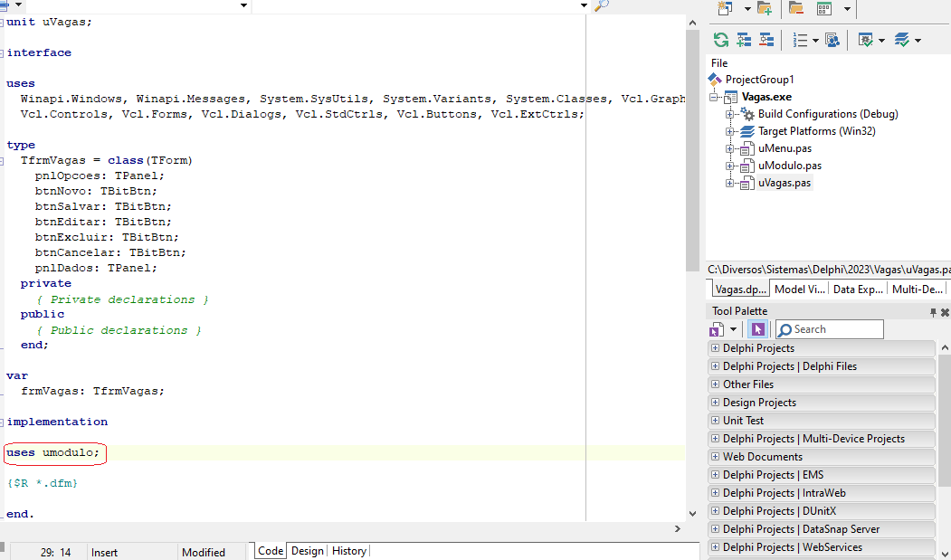Select uMenu.pas in the project tree
Viewport: 951px width, 560px height.
(x=784, y=148)
